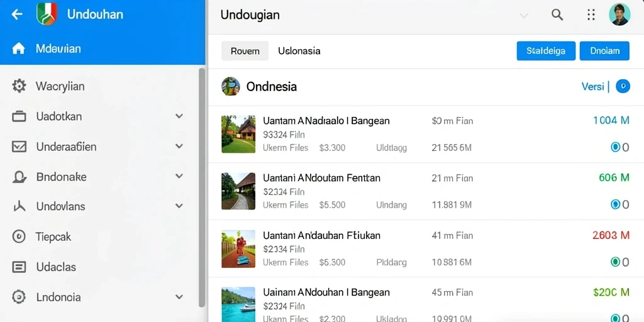Expand the Uadotkan sidebar section
Image resolution: width=644 pixels, height=322 pixels.
tap(179, 116)
